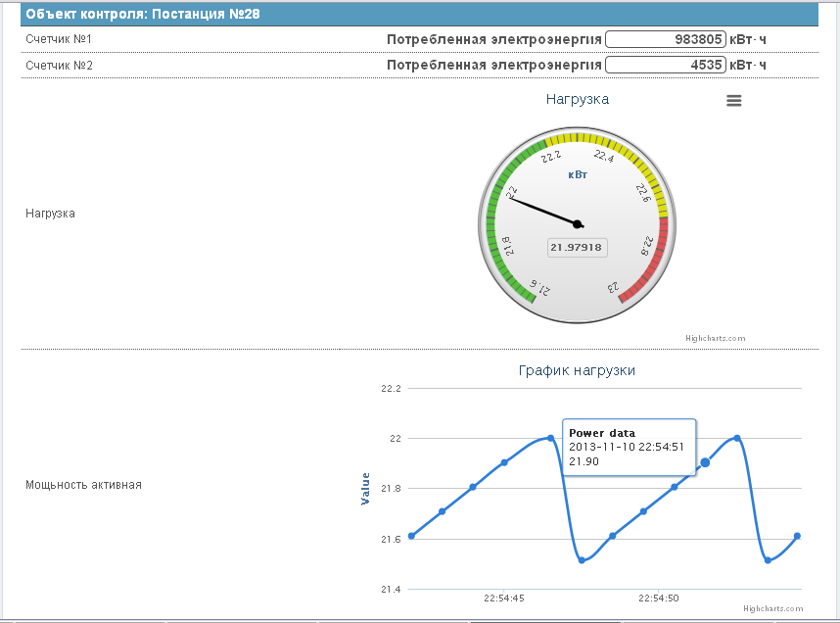Click the 'Нагрузка' row label on the left
The width and height of the screenshot is (840, 623).
[x=50, y=214]
